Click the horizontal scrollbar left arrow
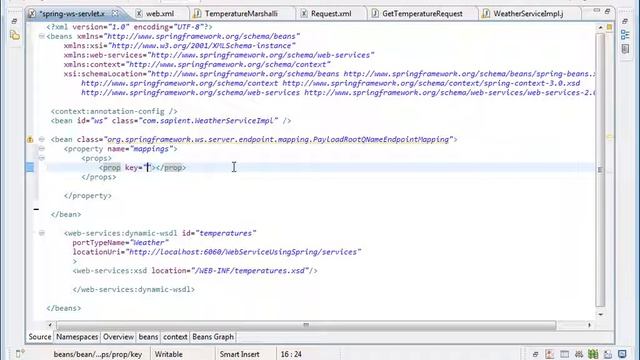The image size is (640, 360). (x=50, y=325)
